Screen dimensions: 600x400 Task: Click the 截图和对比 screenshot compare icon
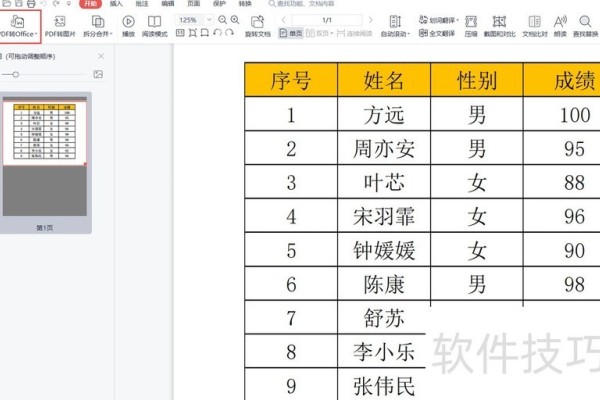(x=499, y=21)
